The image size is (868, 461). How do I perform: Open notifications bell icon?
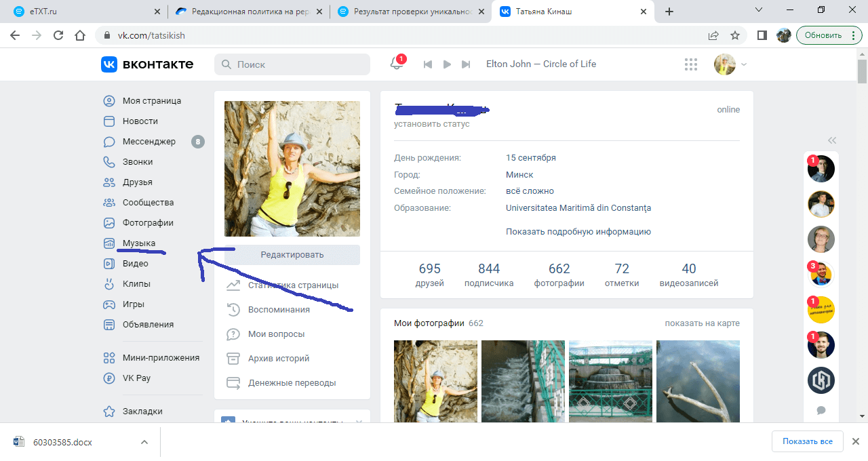click(x=396, y=64)
